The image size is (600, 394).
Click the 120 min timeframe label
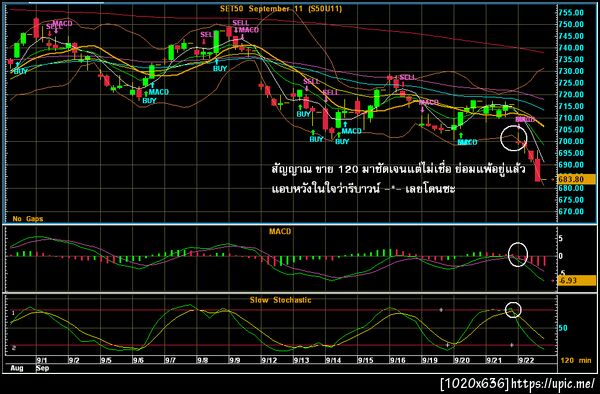click(x=576, y=360)
